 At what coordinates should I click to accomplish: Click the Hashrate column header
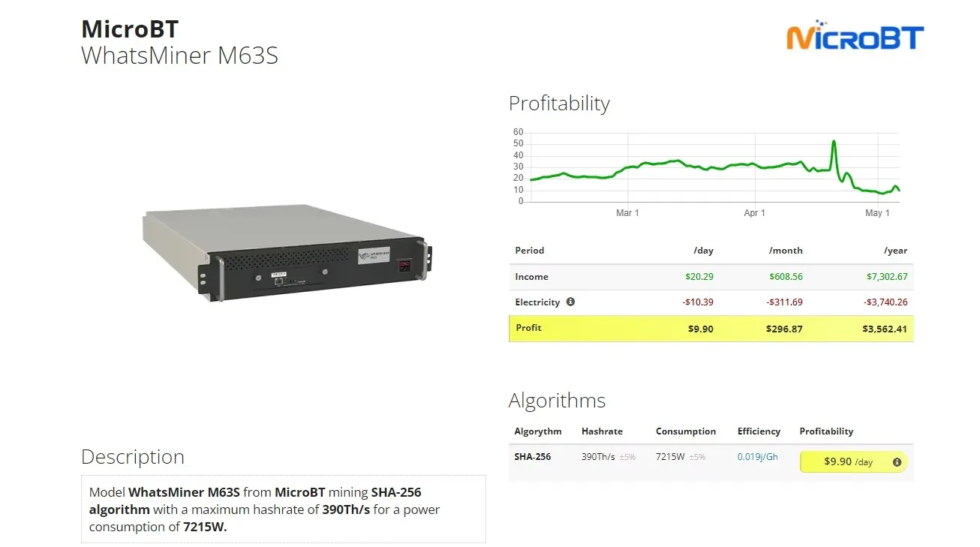602,431
